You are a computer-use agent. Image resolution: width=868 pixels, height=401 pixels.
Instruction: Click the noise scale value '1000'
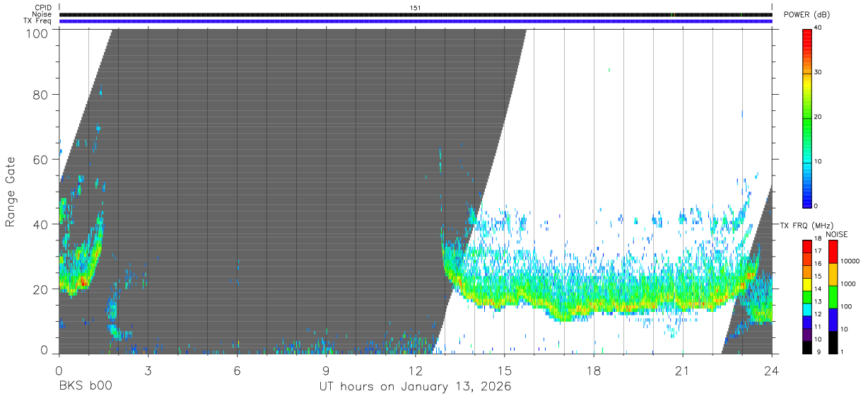tap(848, 284)
